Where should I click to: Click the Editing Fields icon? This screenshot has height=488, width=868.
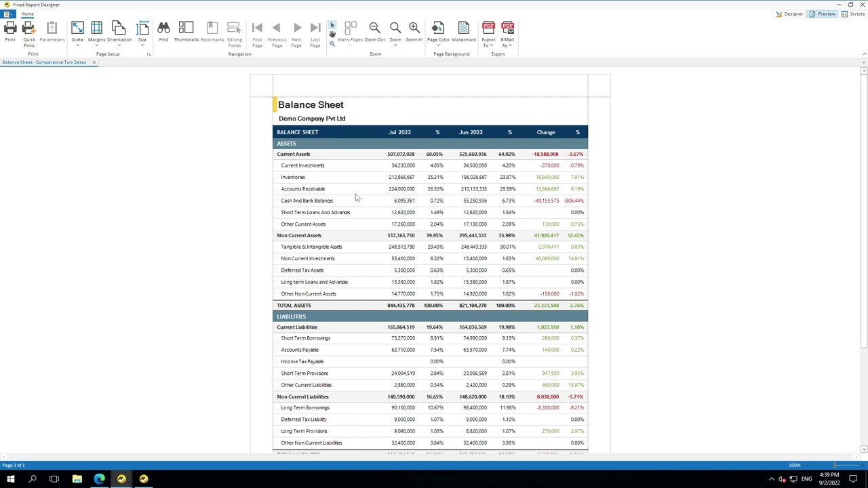click(234, 28)
